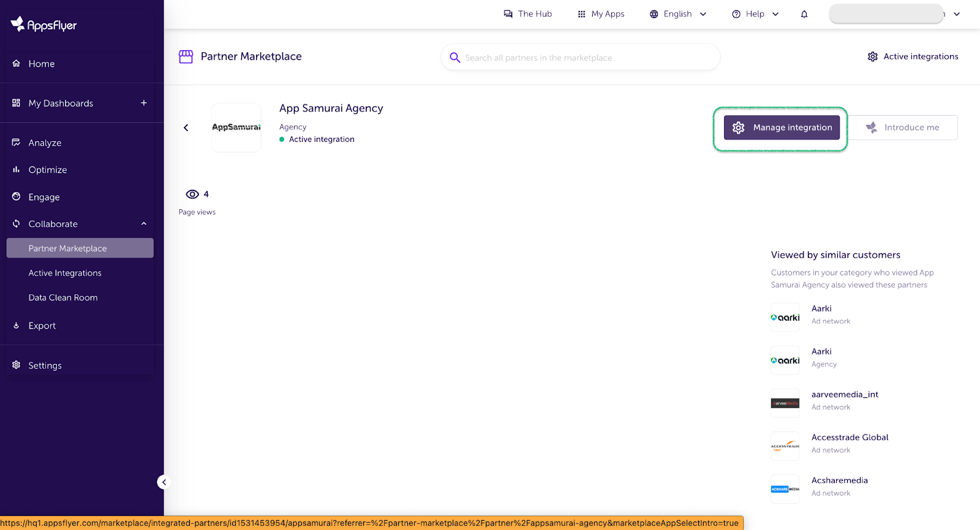Open the Analyze section
The image size is (980, 530).
click(x=45, y=143)
